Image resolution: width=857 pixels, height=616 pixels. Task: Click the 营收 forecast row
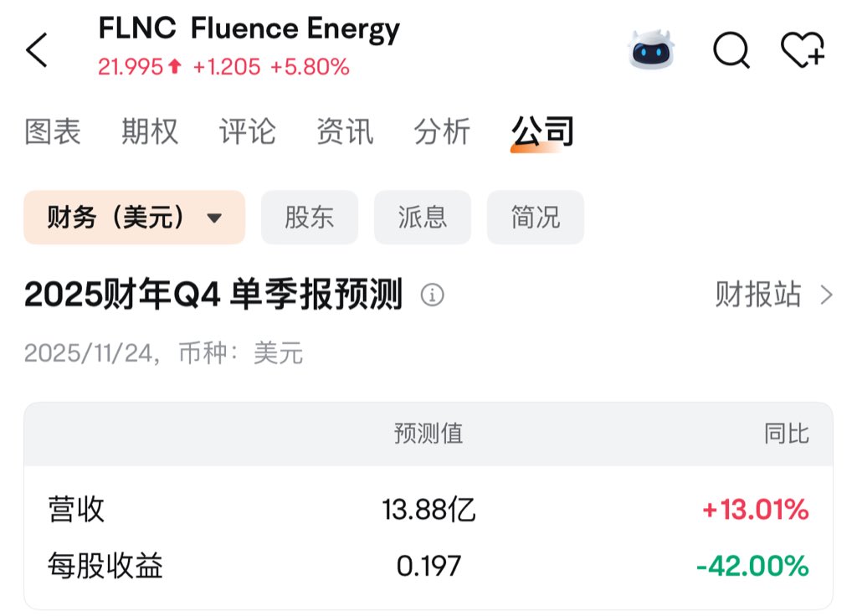click(x=428, y=510)
